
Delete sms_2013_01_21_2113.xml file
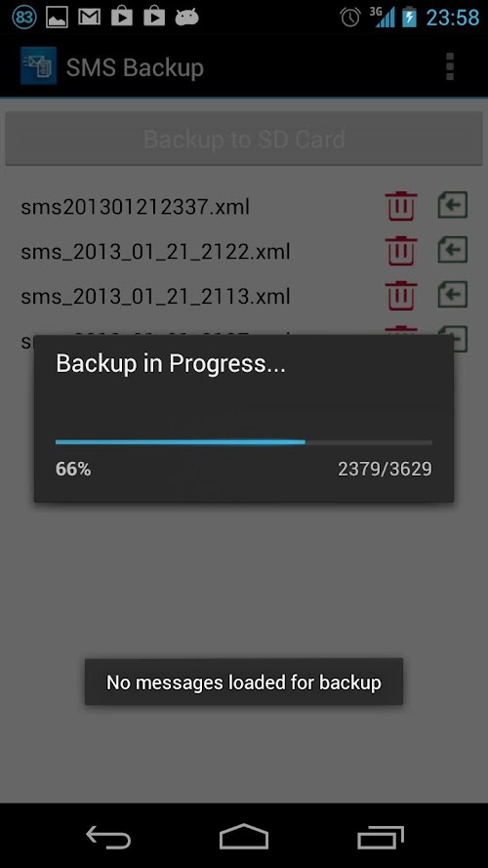point(401,296)
